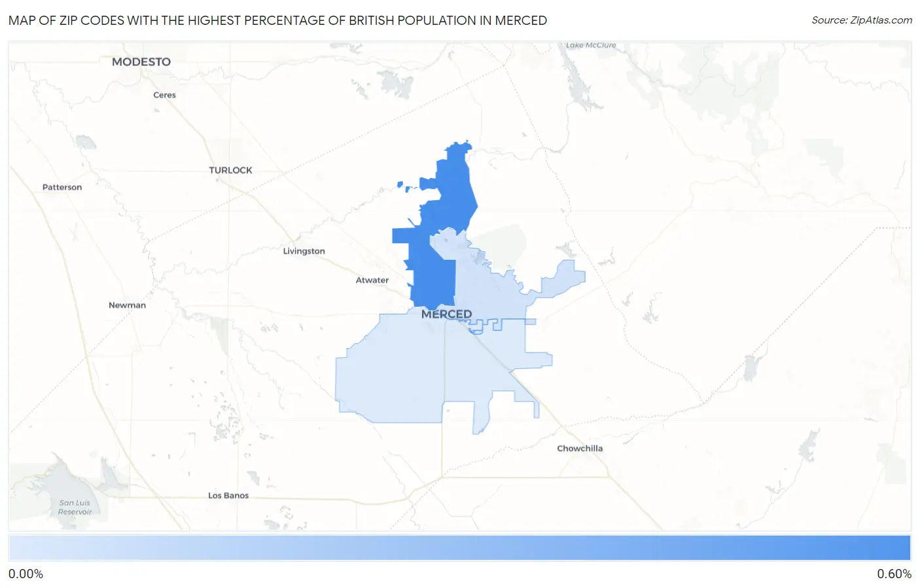Click the Newman town label
This screenshot has width=920, height=588.
pos(127,305)
